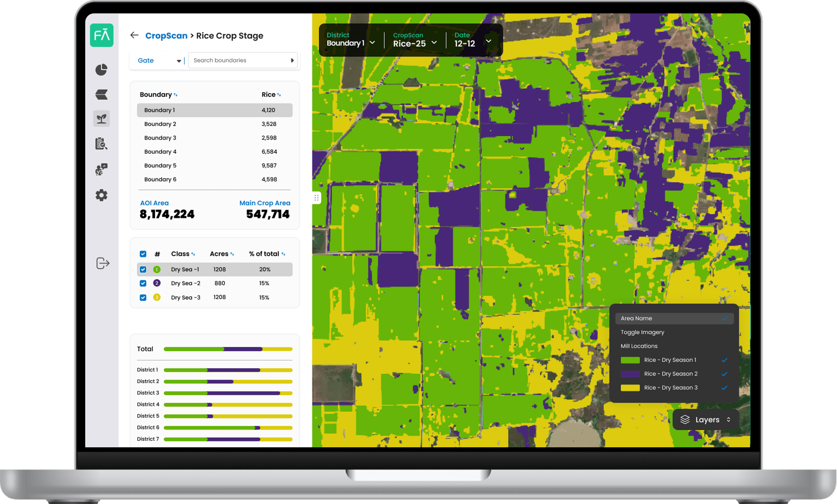Sort by the Boundary column sort icon
The height and width of the screenshot is (504, 837).
176,95
